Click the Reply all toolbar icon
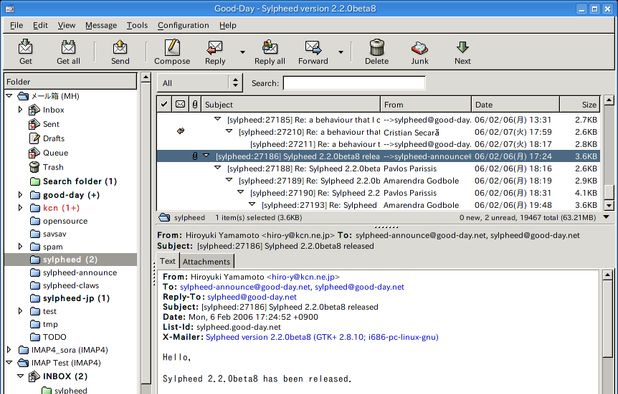Screen dimensions: 618x394 (270, 47)
